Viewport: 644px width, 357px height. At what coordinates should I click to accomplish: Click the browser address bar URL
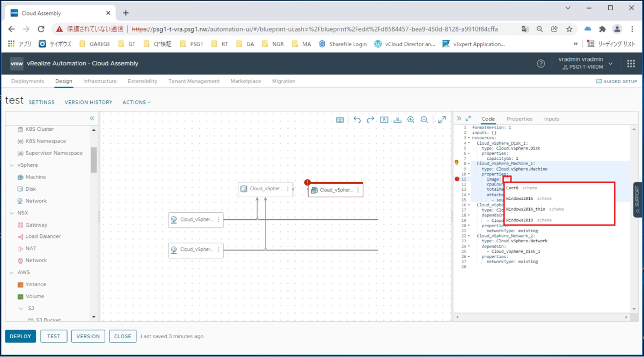pyautogui.click(x=314, y=29)
